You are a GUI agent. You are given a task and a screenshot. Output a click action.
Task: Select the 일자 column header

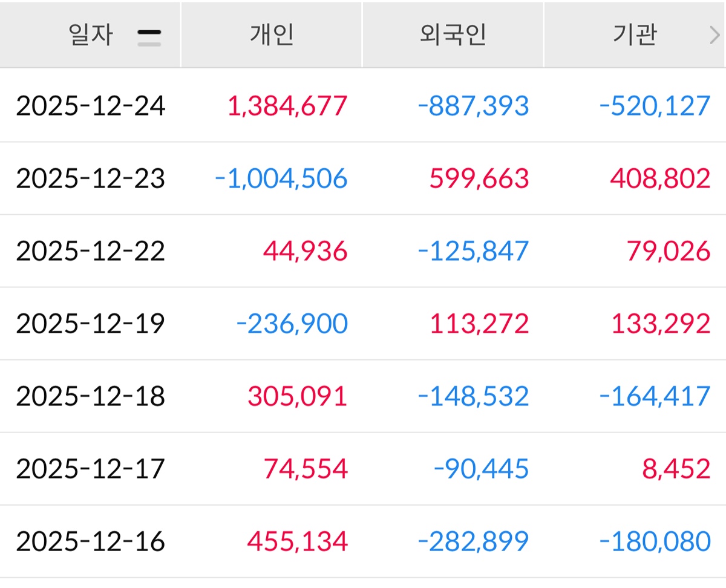click(91, 35)
